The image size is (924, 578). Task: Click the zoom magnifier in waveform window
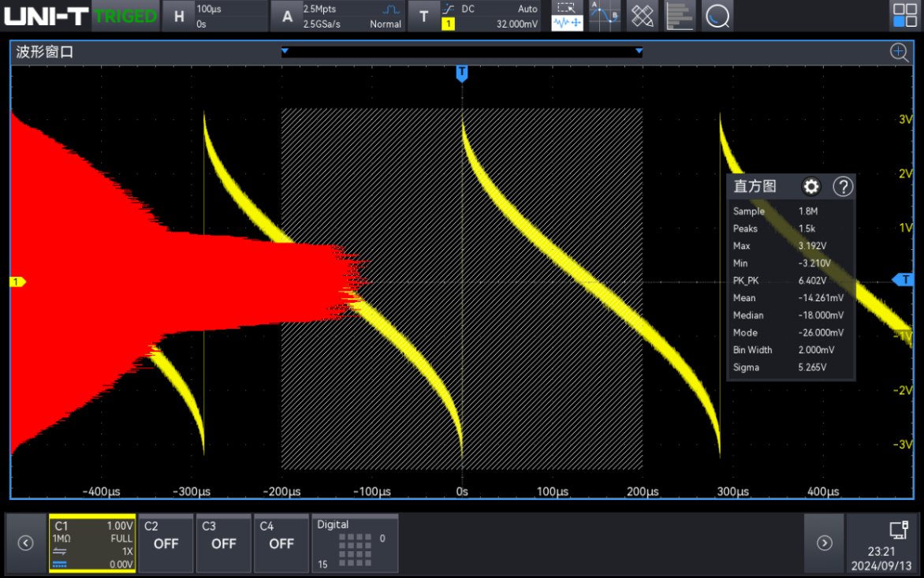point(899,52)
